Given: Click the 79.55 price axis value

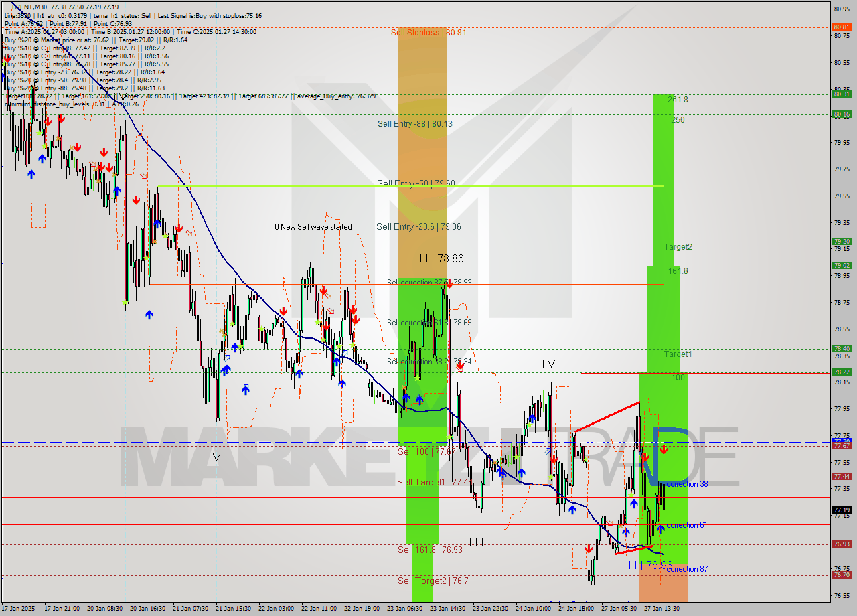Looking at the screenshot, I should 842,196.
